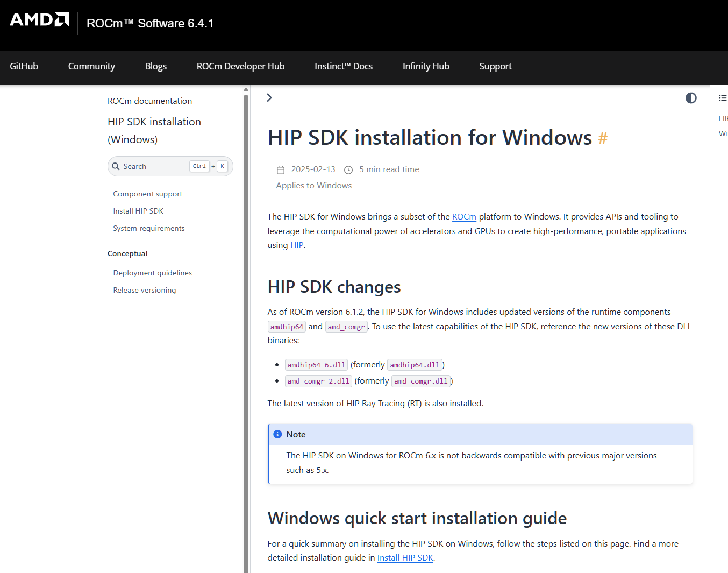Viewport: 728px width, 573px height.
Task: Open Install HIP SDK in the sidebar
Action: 138,211
